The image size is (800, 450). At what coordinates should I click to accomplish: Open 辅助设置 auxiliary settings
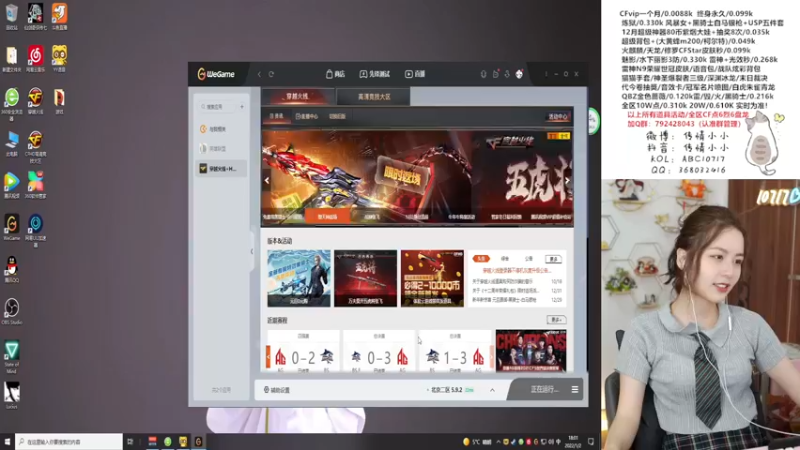(277, 390)
